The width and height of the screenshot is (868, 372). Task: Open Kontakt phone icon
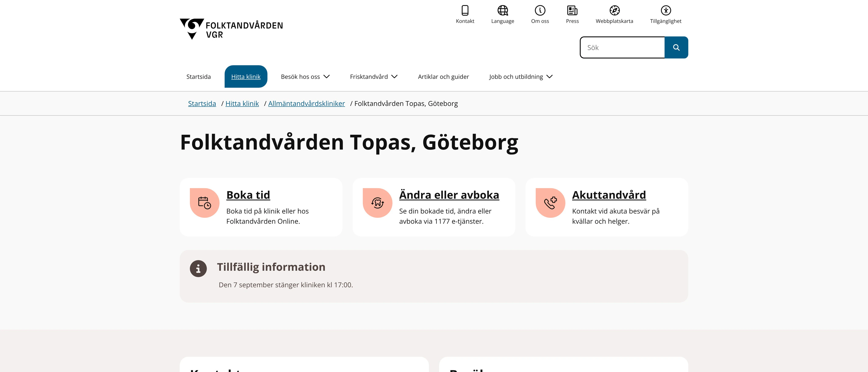[x=465, y=10]
